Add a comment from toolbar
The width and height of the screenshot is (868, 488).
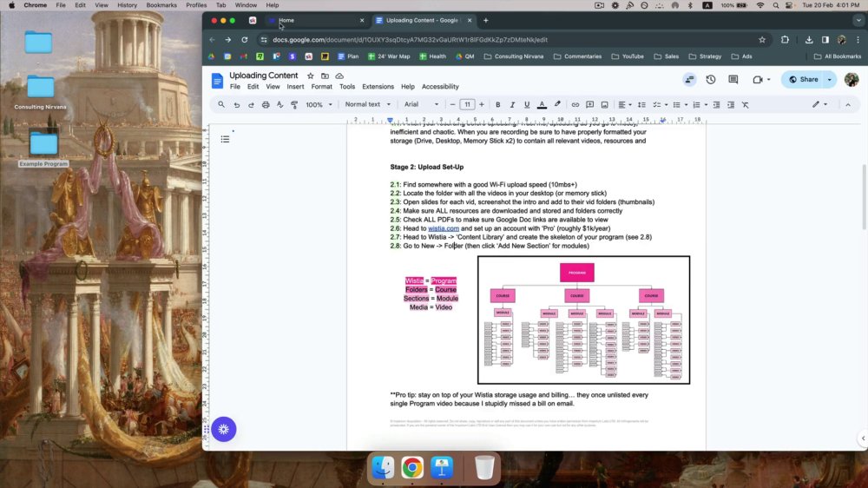point(589,105)
